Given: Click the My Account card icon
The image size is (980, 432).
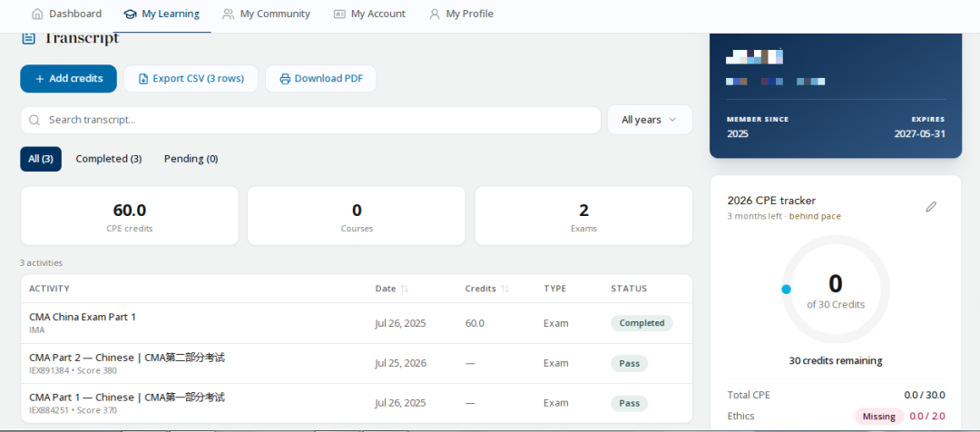Looking at the screenshot, I should tap(339, 14).
